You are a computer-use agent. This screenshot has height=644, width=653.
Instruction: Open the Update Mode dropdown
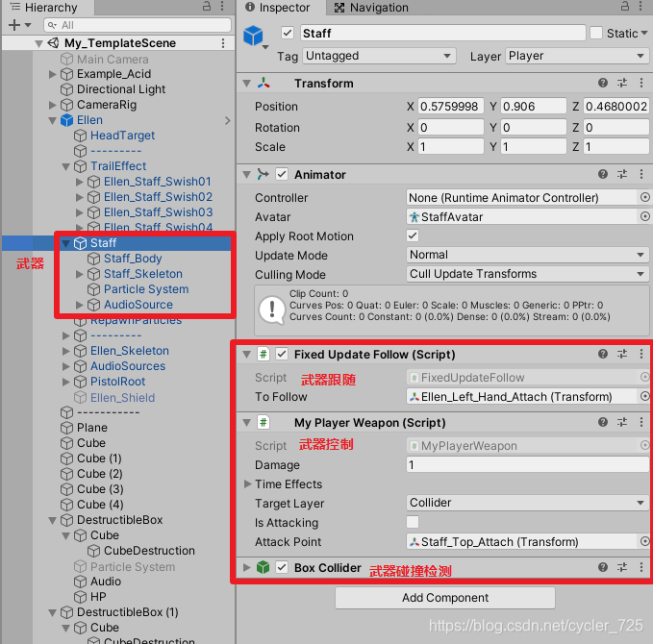point(528,255)
